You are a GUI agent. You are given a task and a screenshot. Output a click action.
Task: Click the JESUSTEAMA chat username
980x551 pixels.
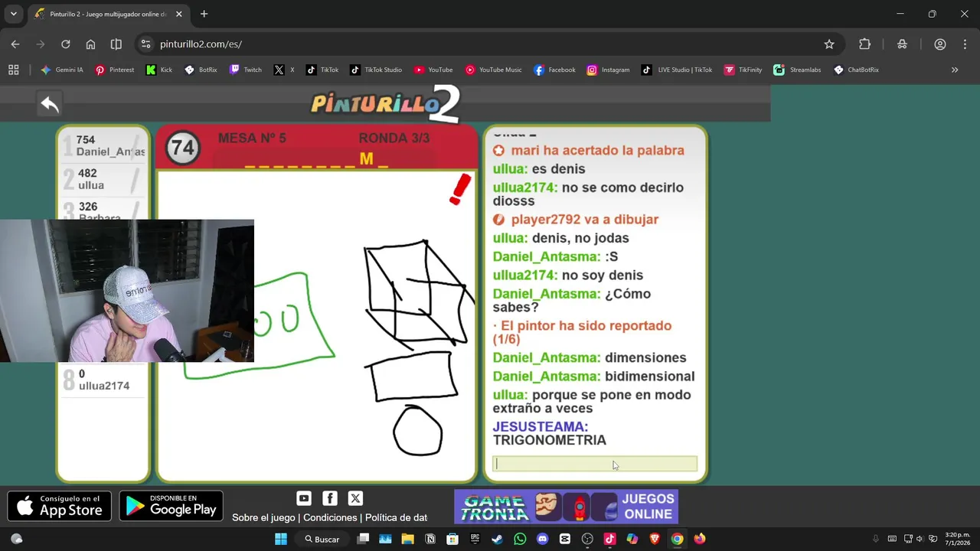(541, 427)
